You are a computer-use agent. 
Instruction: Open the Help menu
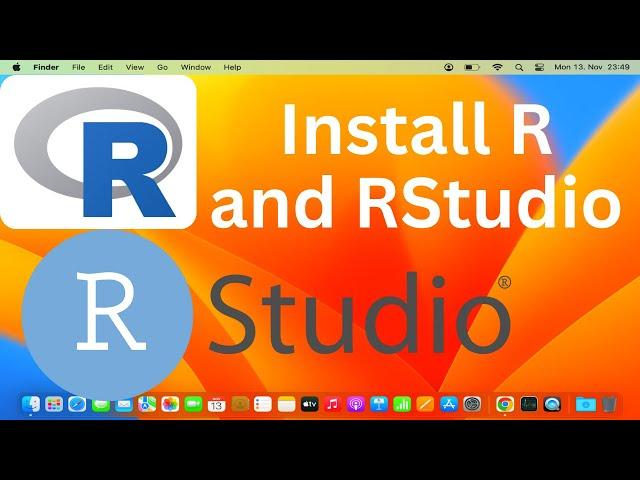pyautogui.click(x=232, y=67)
